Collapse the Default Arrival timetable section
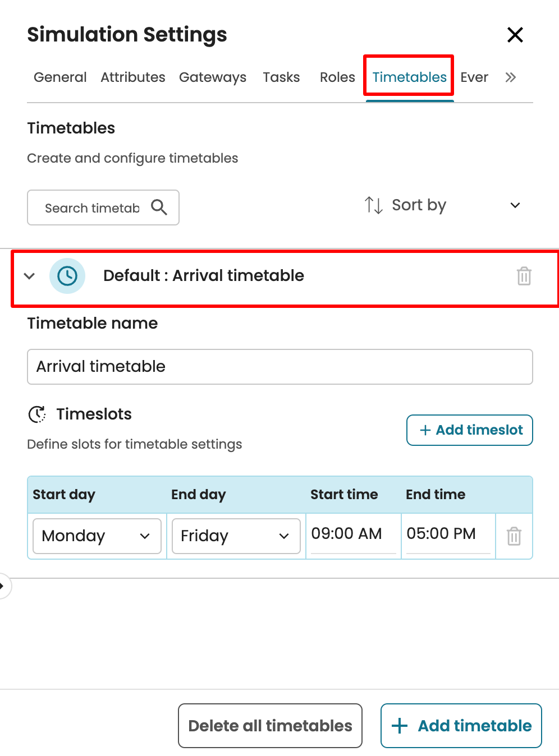Image resolution: width=559 pixels, height=756 pixels. (30, 276)
